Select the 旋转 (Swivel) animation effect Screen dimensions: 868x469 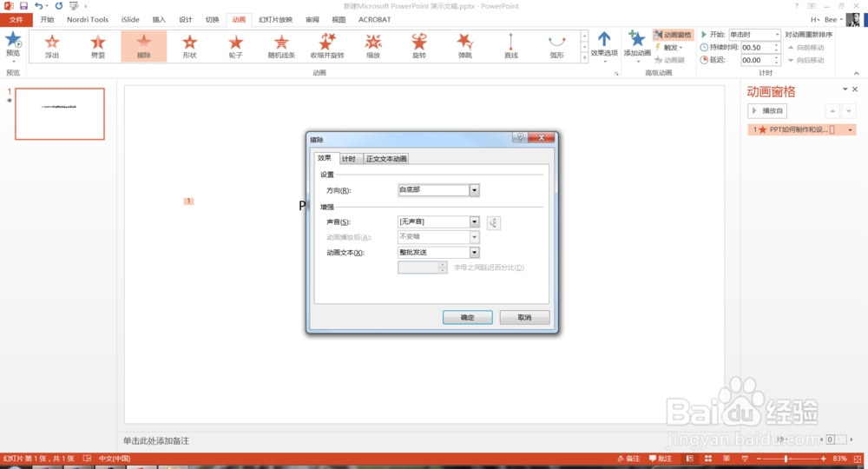click(419, 46)
